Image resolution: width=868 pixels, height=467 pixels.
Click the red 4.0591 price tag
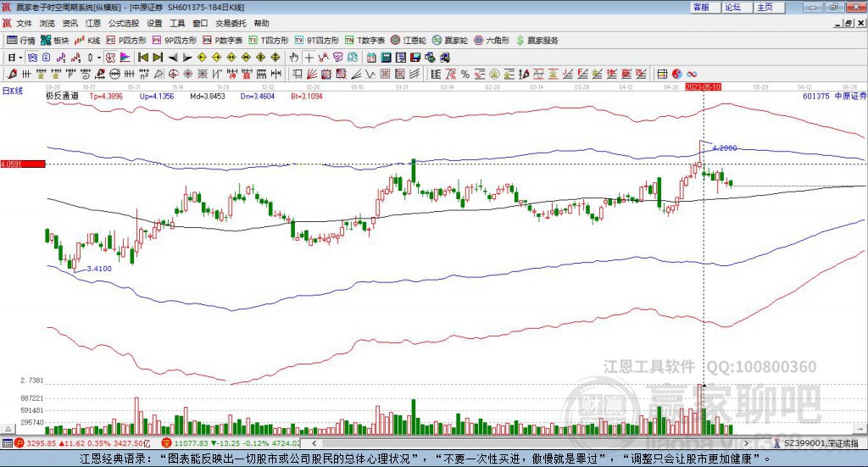pos(23,164)
